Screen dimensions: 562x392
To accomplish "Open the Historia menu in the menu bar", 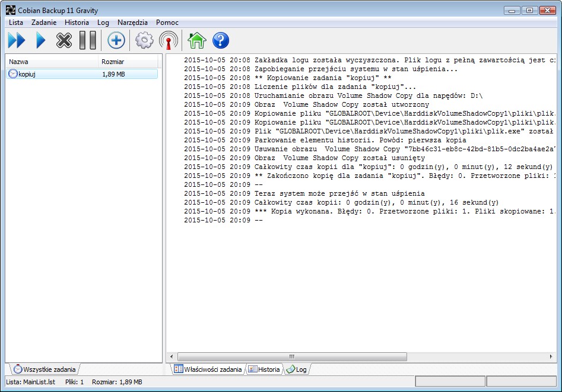I will (x=77, y=23).
